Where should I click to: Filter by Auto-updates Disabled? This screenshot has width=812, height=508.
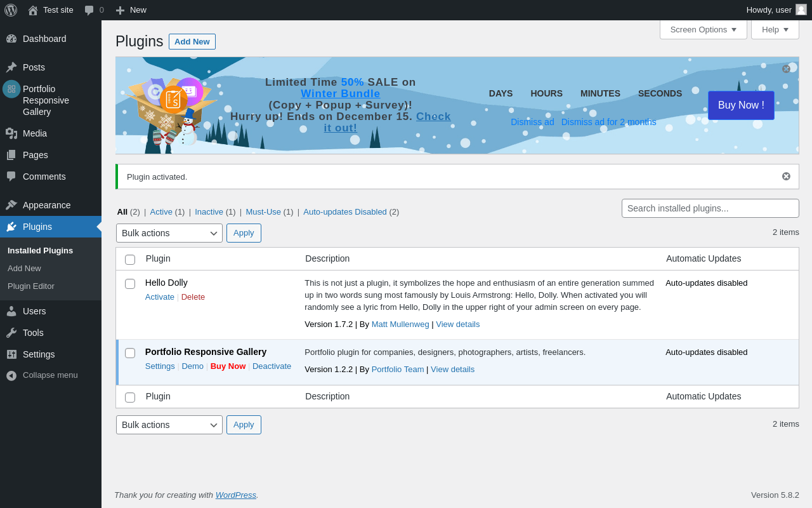point(345,211)
